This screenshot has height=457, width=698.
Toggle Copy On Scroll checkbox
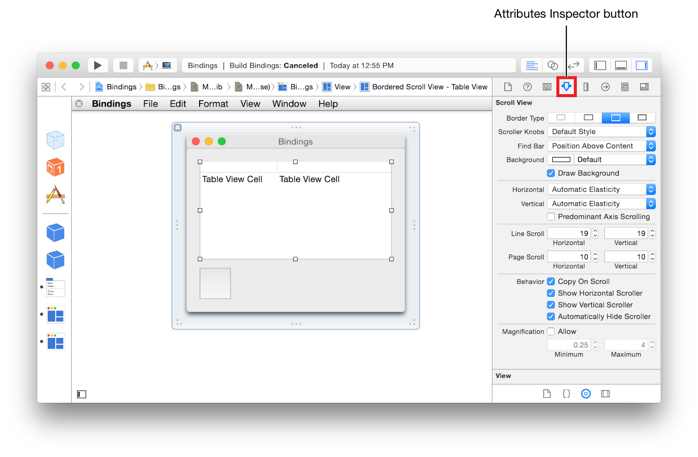pos(551,281)
